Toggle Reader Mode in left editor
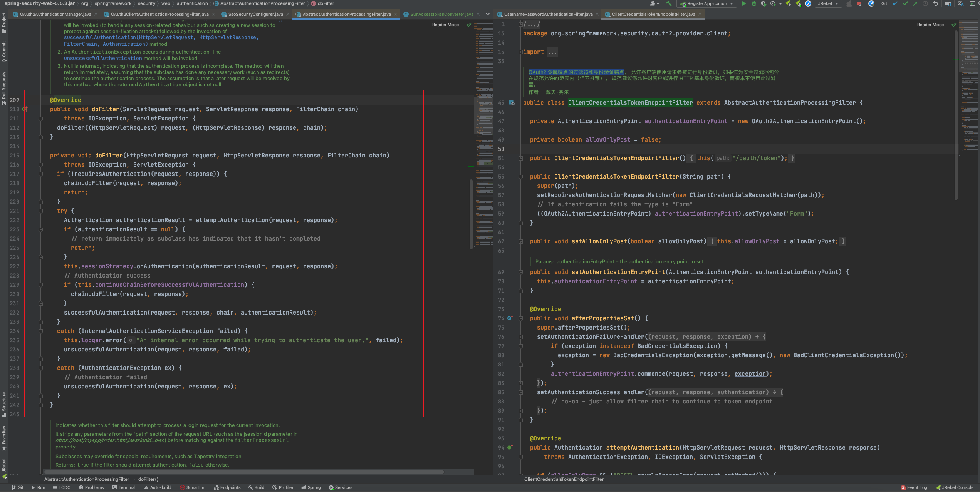Viewport: 980px width, 492px height. [445, 25]
